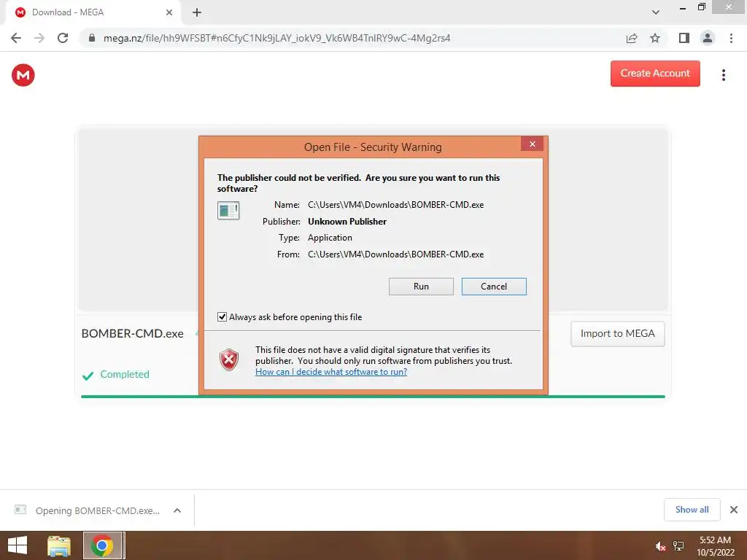Click the BOMBER-CMD.exe file name on page
747x560 pixels.
coord(132,333)
